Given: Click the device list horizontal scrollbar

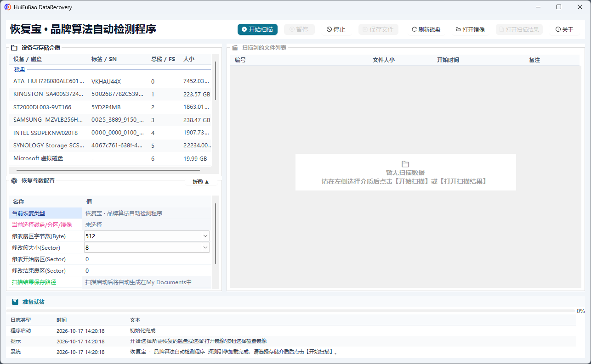Looking at the screenshot, I should tap(108, 170).
